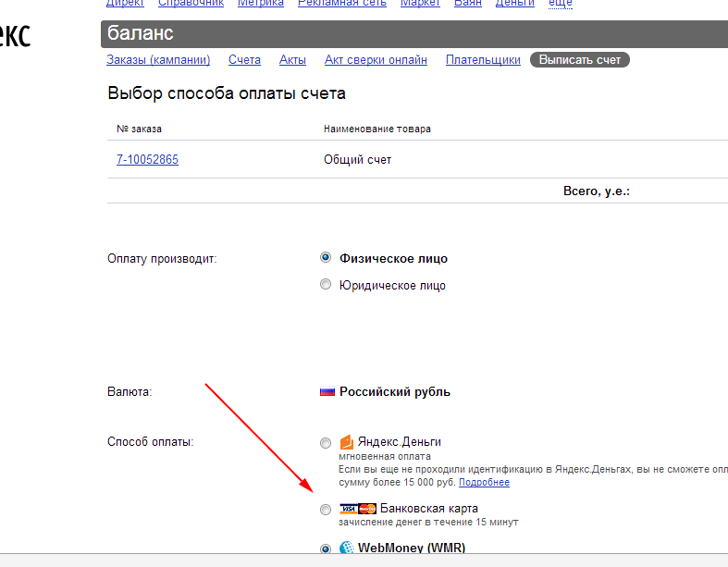This screenshot has width=728, height=567.
Task: Go to Заказы (кампании) tab
Action: click(158, 60)
